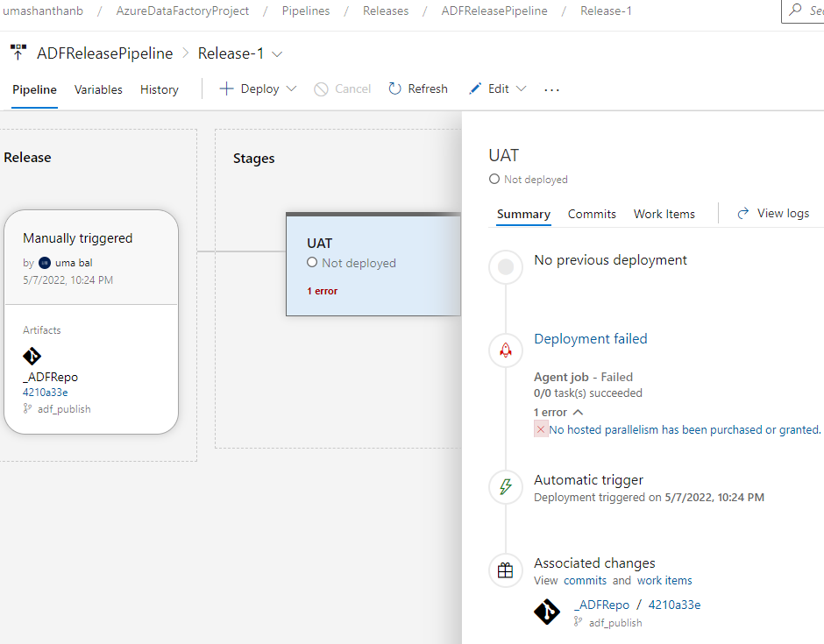Click the Edit pencil icon
This screenshot has height=644, width=824.
475,88
